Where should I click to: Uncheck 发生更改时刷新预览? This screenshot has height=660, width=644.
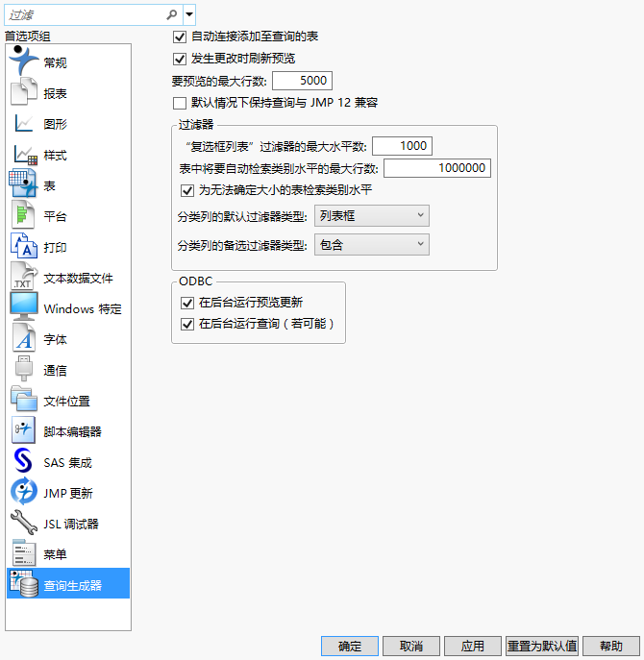[x=180, y=59]
